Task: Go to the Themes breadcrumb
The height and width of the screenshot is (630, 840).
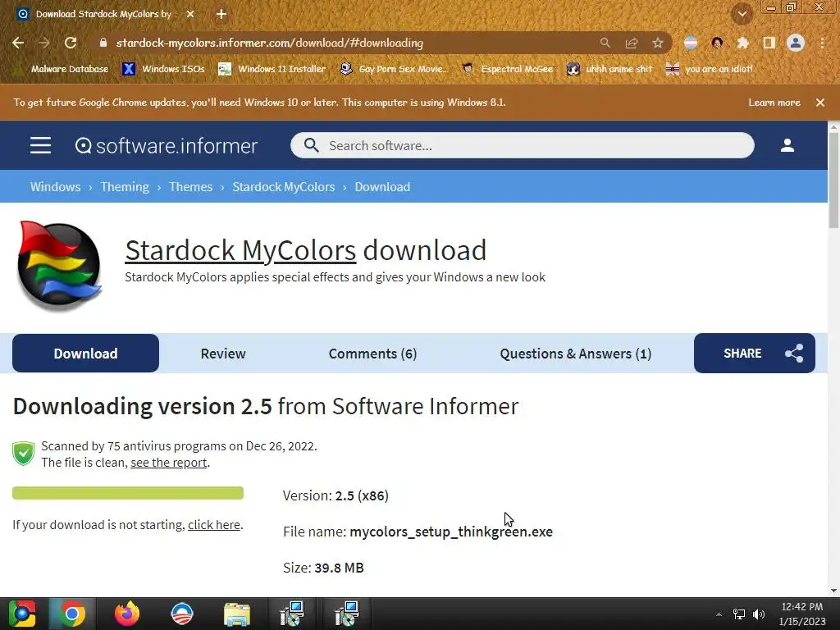Action: [190, 187]
